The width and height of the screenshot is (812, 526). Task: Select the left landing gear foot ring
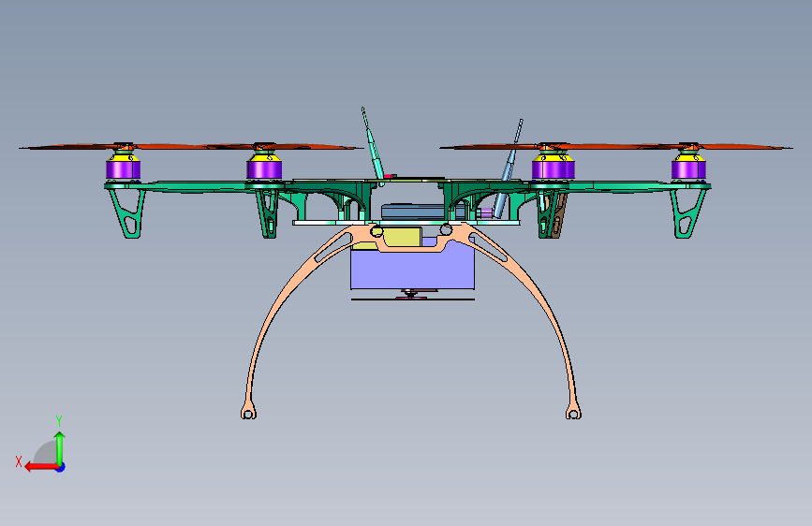tap(248, 413)
